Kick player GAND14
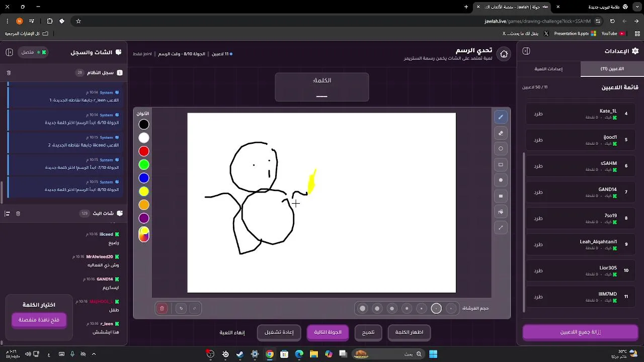Image resolution: width=644 pixels, height=362 pixels. pos(538,192)
